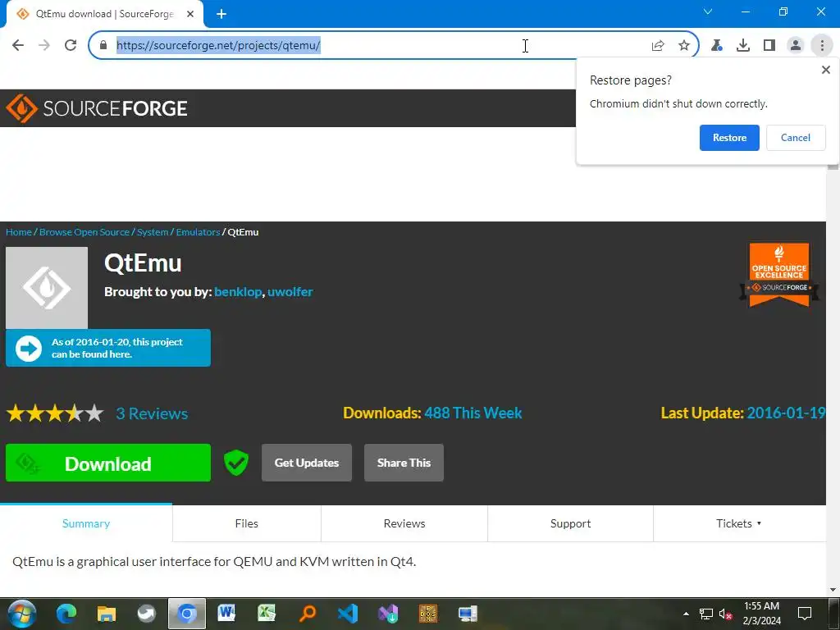Switch to the Files tab
This screenshot has height=630, width=840.
[246, 523]
